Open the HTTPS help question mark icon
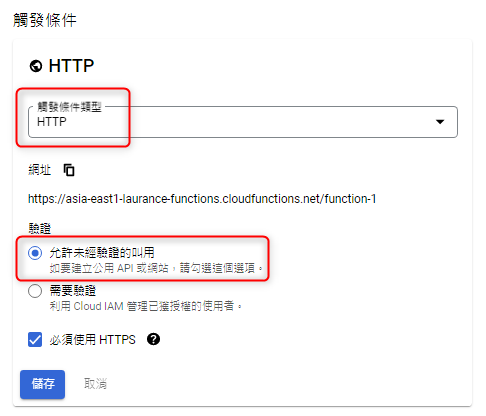The height and width of the screenshot is (416, 486). 153,339
